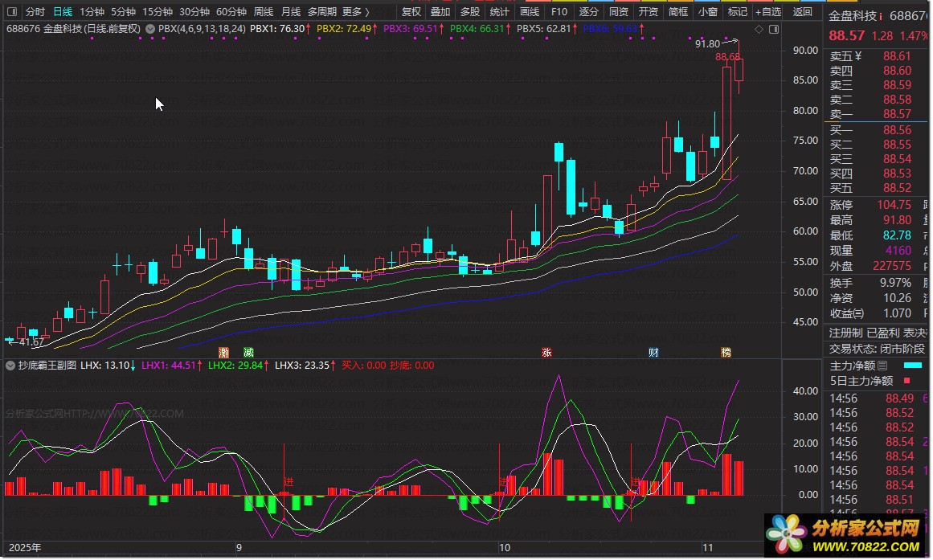Expand 抄底霸王副图 indicator dropdown
Screen dimensions: 933x560
pyautogui.click(x=10, y=366)
